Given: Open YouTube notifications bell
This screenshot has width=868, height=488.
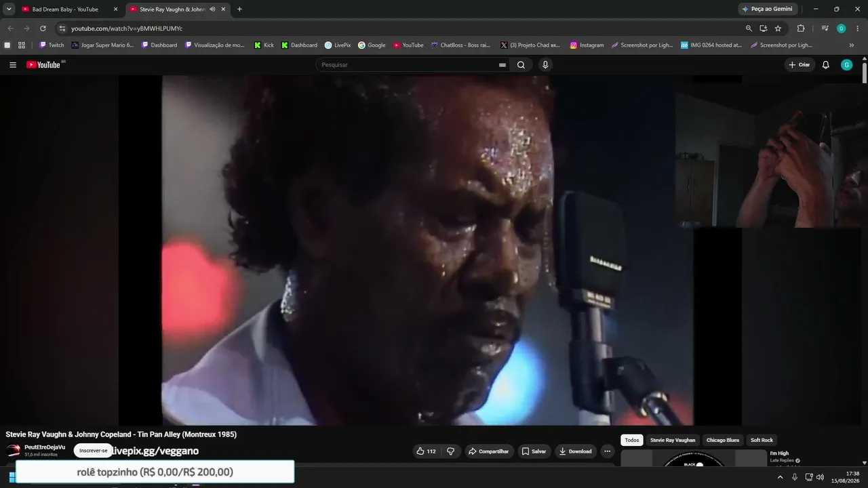Looking at the screenshot, I should click(826, 65).
